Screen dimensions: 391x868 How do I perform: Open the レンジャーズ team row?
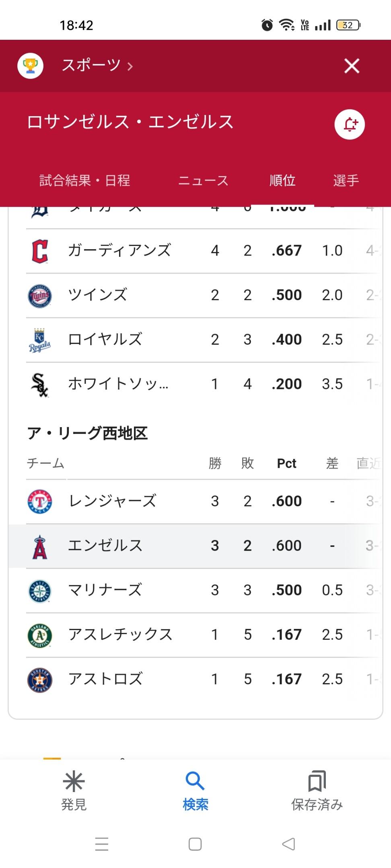point(113,502)
